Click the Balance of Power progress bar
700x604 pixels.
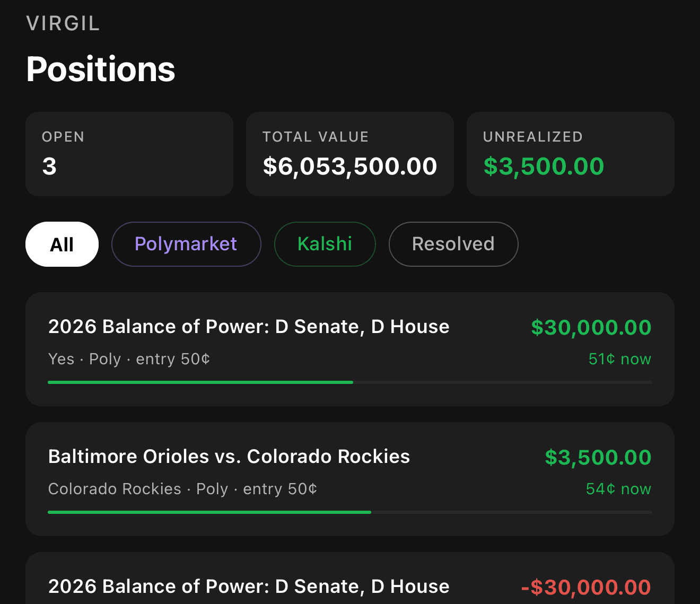350,382
